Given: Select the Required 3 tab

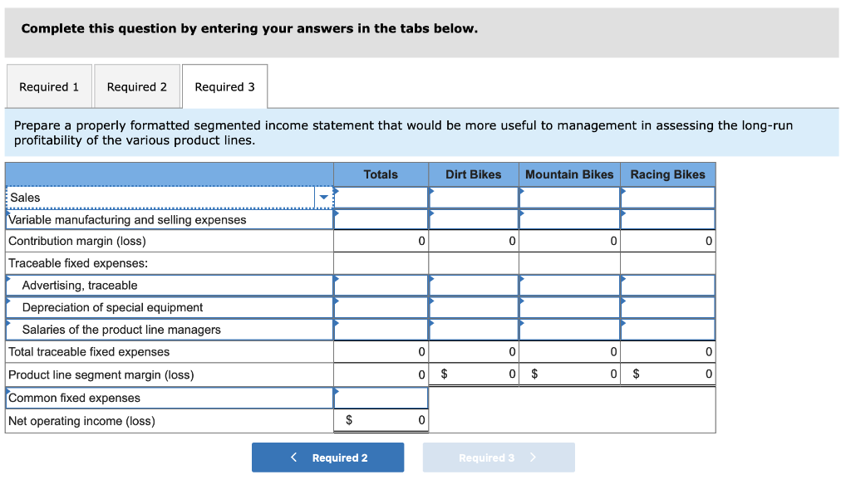Looking at the screenshot, I should pos(224,87).
